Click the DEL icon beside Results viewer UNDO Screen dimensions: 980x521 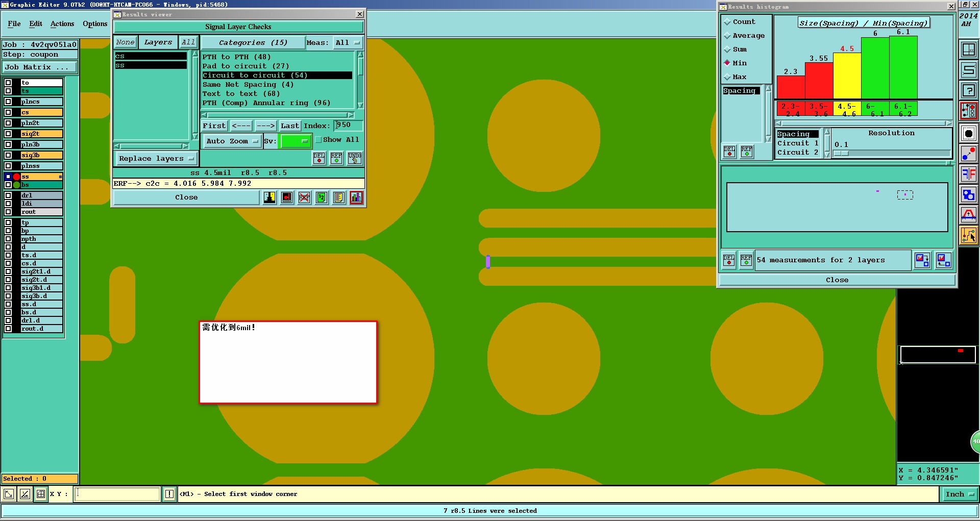pos(319,158)
